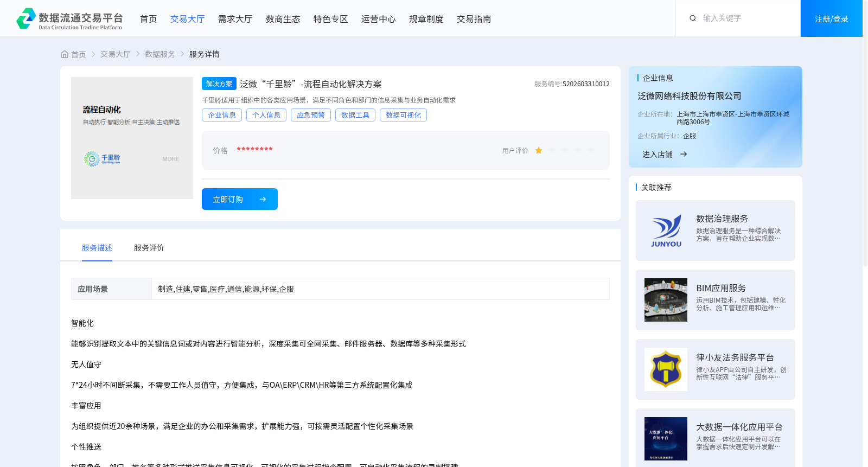The height and width of the screenshot is (467, 868).
Task: Open the 数商生态 nav menu
Action: pos(283,19)
